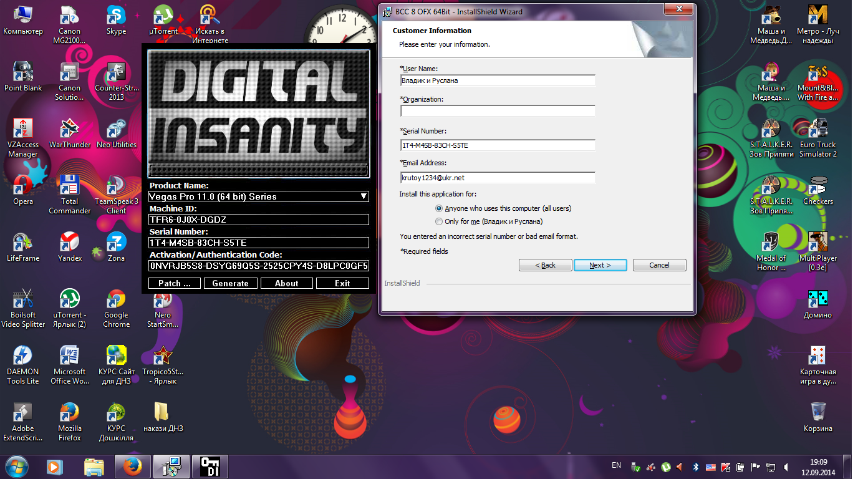
Task: Open Zona desktop shortcut
Action: click(116, 248)
